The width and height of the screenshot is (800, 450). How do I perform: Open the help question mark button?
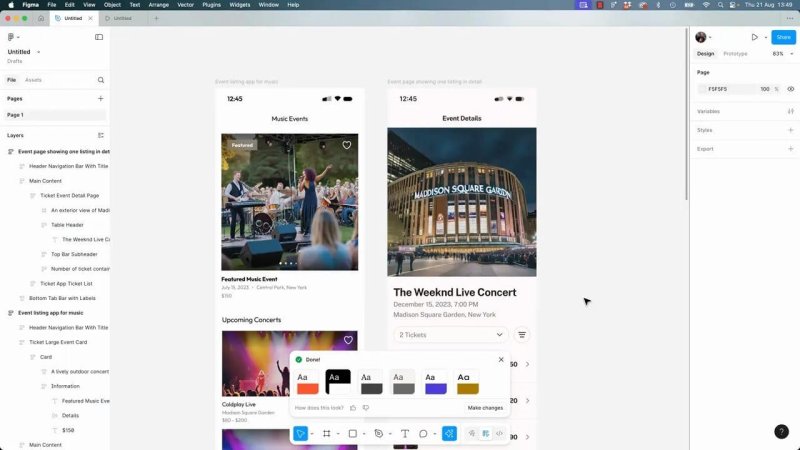coord(781,432)
